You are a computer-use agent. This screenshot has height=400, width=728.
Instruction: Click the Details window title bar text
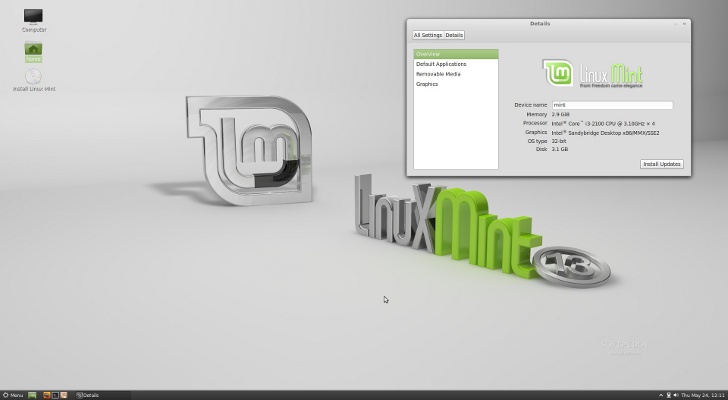540,23
